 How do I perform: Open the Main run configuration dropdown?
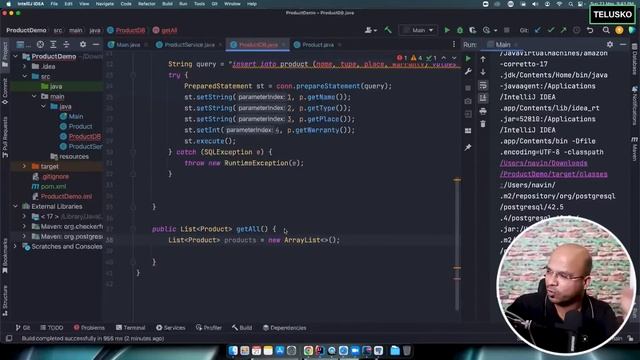[x=418, y=30]
